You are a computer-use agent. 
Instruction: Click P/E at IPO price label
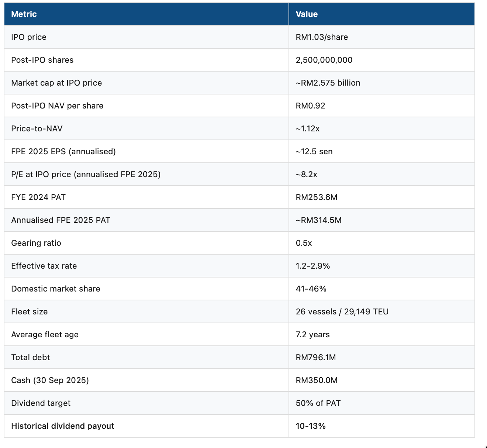(x=86, y=174)
